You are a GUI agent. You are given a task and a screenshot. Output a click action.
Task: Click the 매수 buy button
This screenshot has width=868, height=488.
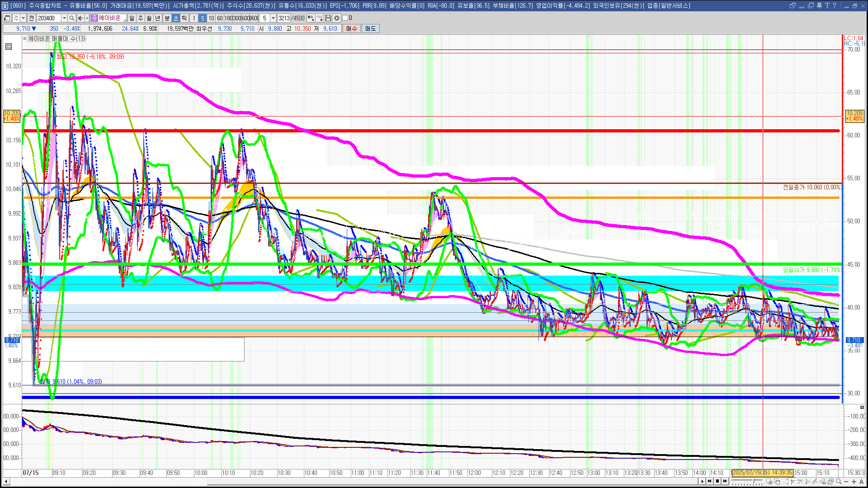tap(352, 28)
